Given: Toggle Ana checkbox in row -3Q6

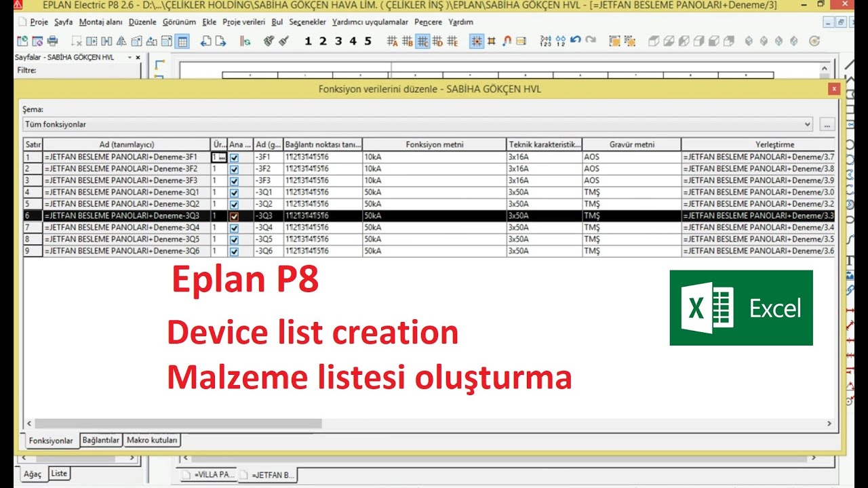Looking at the screenshot, I should point(234,251).
